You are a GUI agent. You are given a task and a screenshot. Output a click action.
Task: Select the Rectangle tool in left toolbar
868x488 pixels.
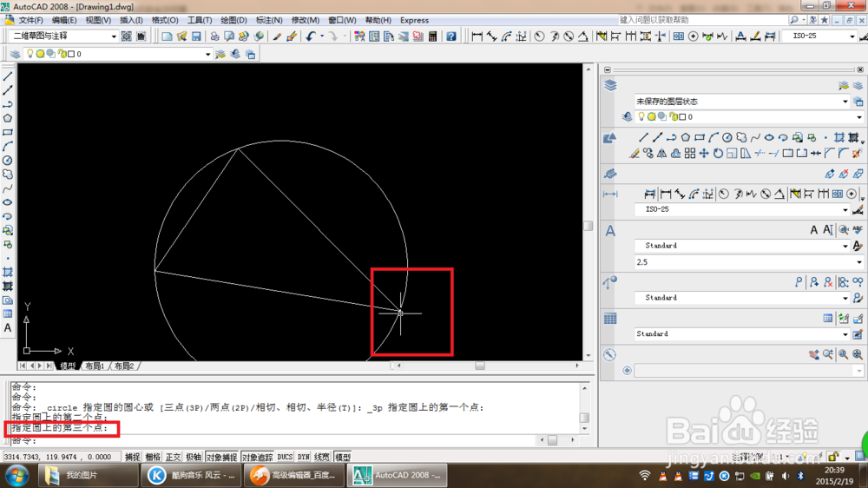8,132
